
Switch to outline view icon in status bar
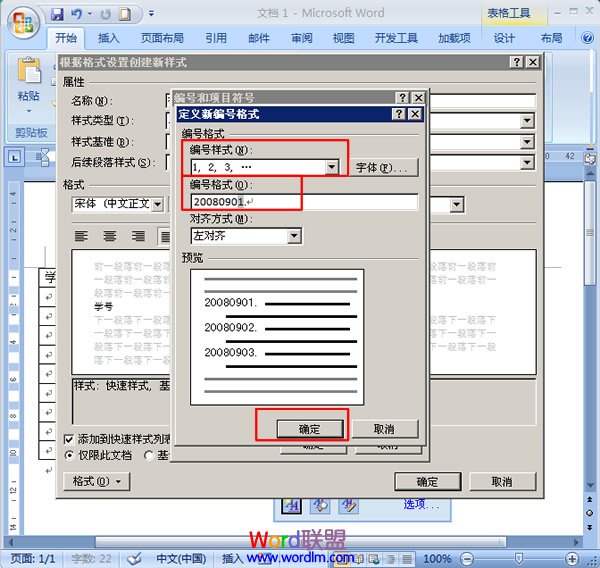391,559
